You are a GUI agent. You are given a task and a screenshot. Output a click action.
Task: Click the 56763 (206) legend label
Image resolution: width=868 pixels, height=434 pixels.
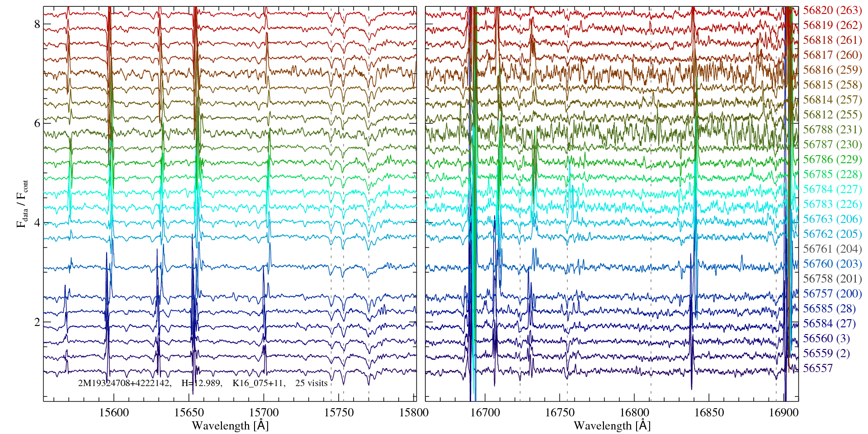(x=832, y=219)
